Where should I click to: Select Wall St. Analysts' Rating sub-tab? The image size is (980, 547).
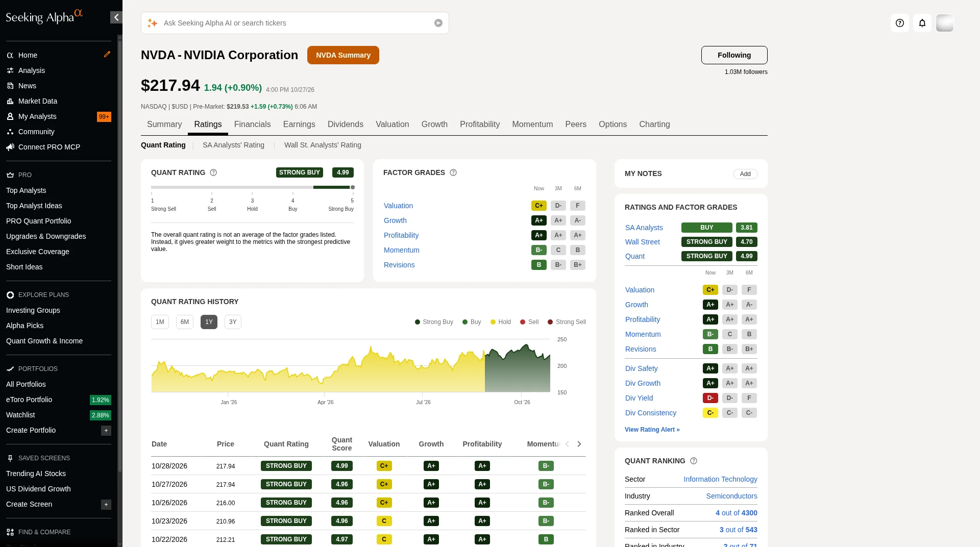click(x=323, y=145)
